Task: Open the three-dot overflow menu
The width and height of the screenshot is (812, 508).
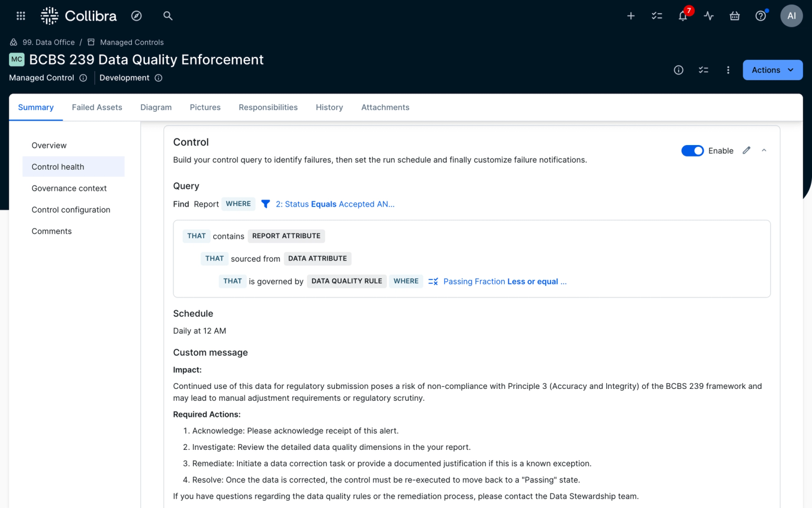Action: point(728,70)
